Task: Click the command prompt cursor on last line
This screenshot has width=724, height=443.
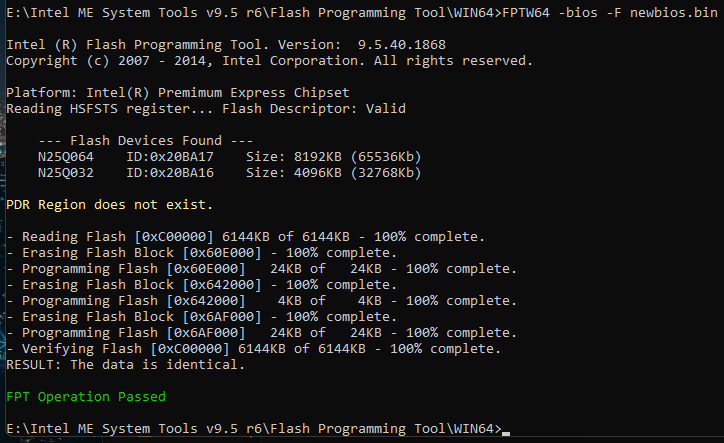Action: pyautogui.click(x=507, y=431)
